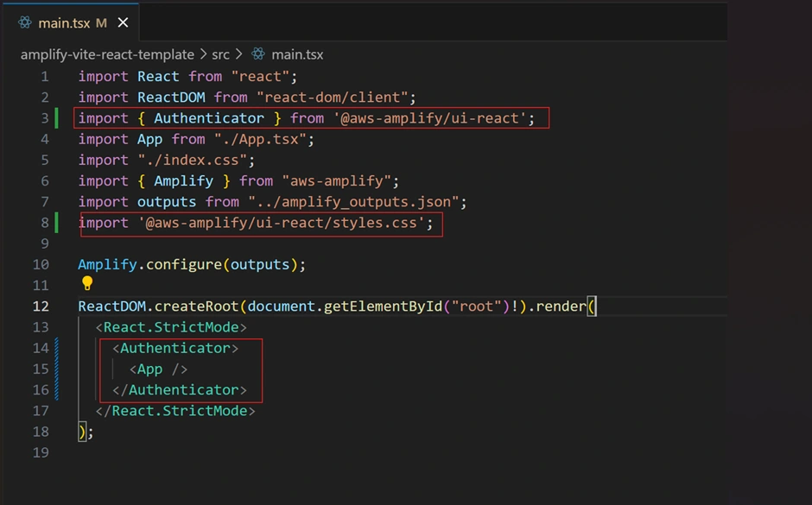Click the React file icon on the main.tsx tab

point(25,22)
